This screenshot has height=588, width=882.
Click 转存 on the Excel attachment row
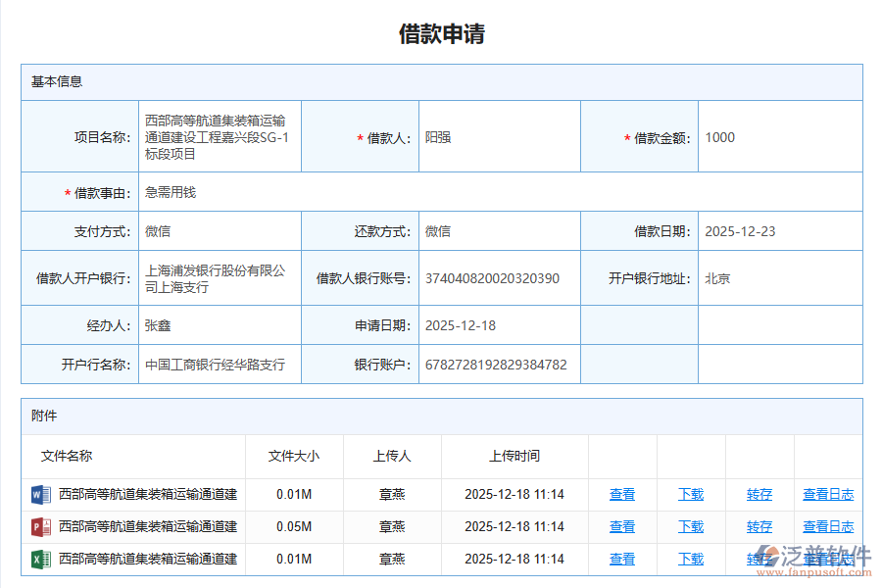(759, 560)
